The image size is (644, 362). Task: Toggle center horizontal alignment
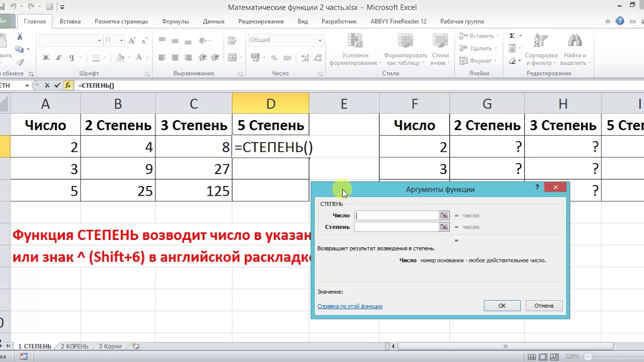(x=175, y=58)
